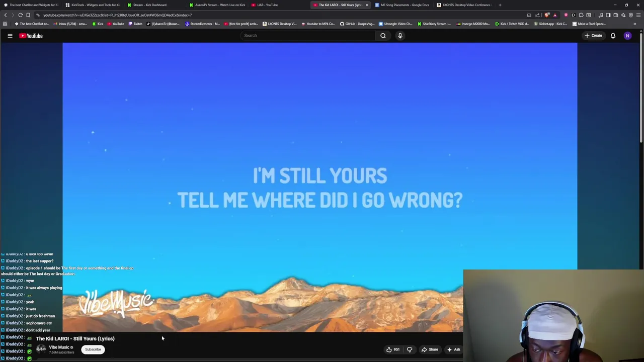Image resolution: width=644 pixels, height=362 pixels.
Task: Bookmark this page in the toolbar
Action: point(28,15)
